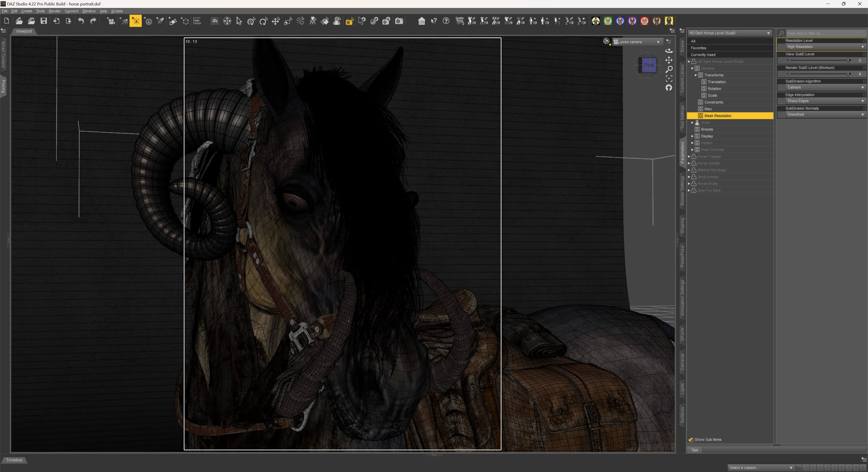
Task: Select the ActivePose bone tool
Action: coord(300,21)
